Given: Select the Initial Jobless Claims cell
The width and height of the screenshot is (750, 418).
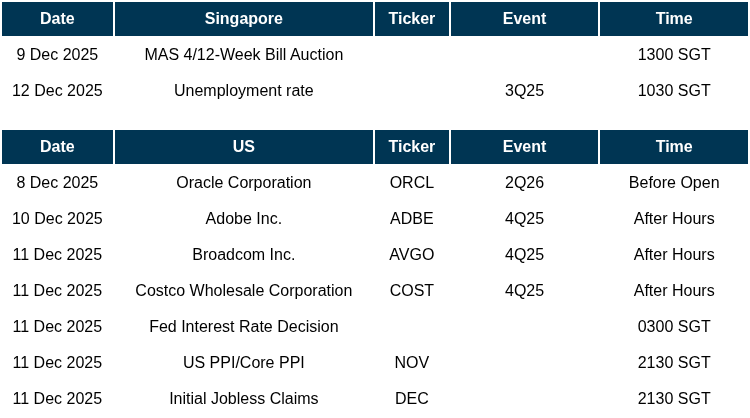Looking at the screenshot, I should (x=243, y=399).
